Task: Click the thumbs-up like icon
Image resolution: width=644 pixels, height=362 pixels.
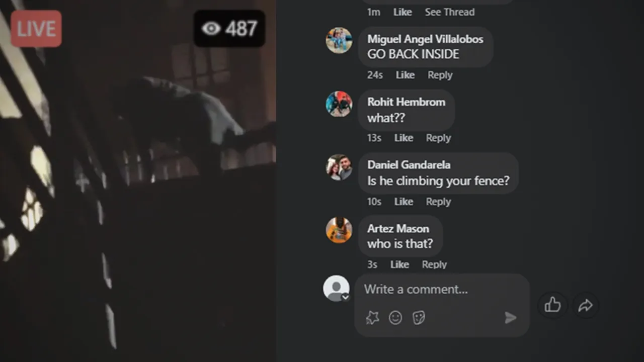Action: (552, 305)
